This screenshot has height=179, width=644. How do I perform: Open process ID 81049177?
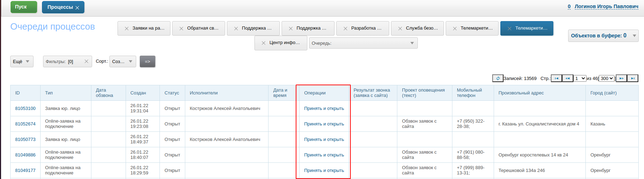tap(25, 171)
